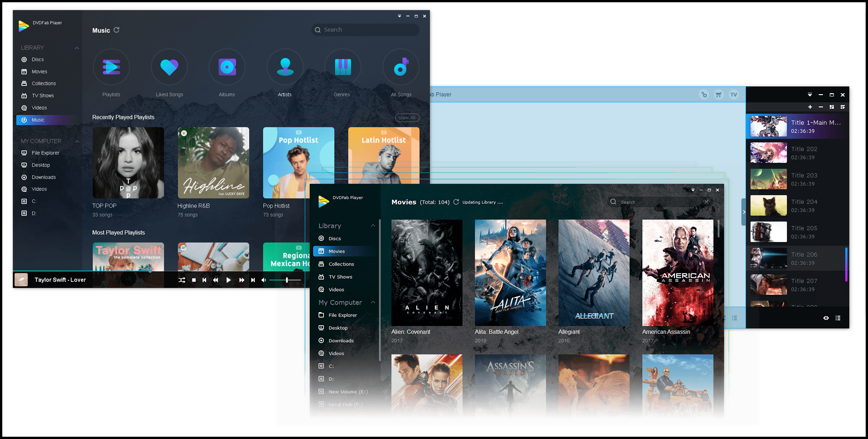Stop playback of Taylor Swift - Lover

point(194,280)
